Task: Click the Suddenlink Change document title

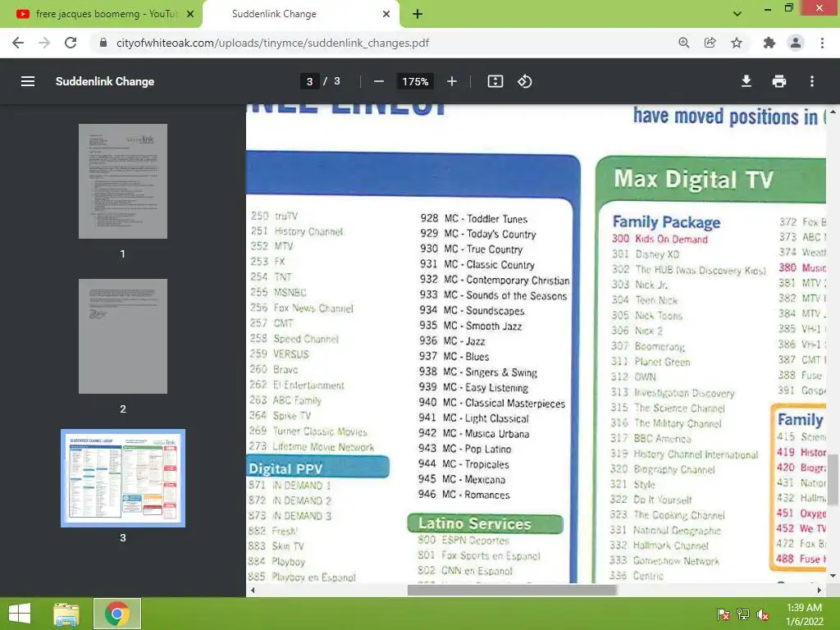Action: (x=105, y=81)
